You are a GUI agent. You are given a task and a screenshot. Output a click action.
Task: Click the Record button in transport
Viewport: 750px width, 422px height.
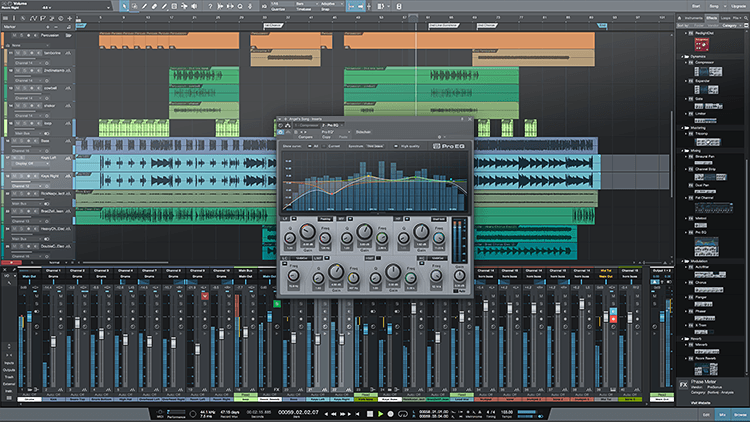pos(391,414)
